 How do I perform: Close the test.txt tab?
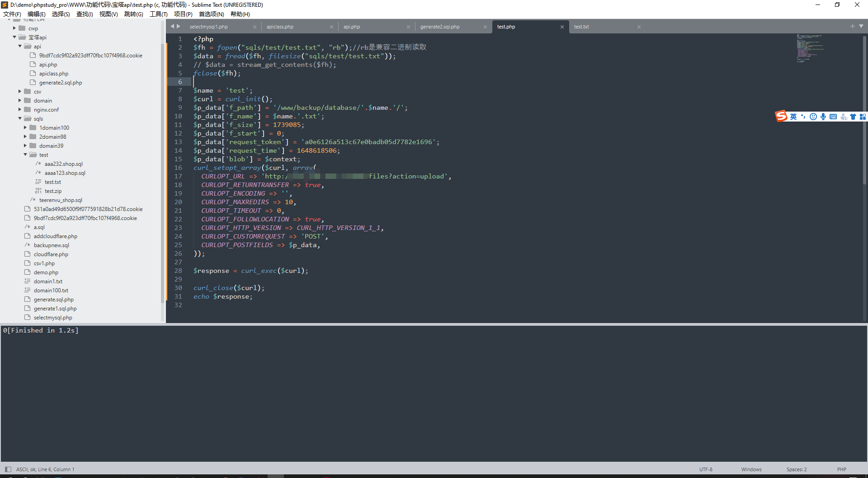tap(639, 27)
